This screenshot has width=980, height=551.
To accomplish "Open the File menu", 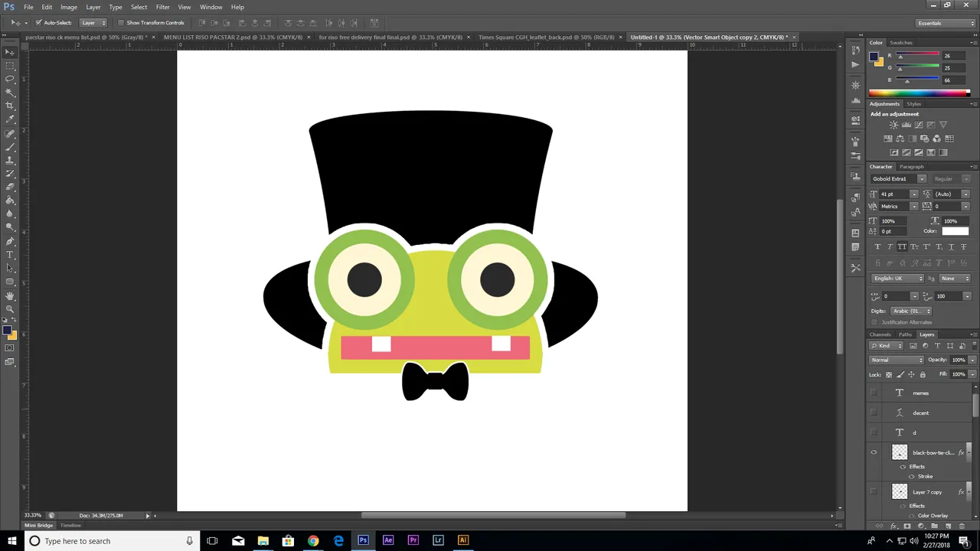I will coord(28,7).
